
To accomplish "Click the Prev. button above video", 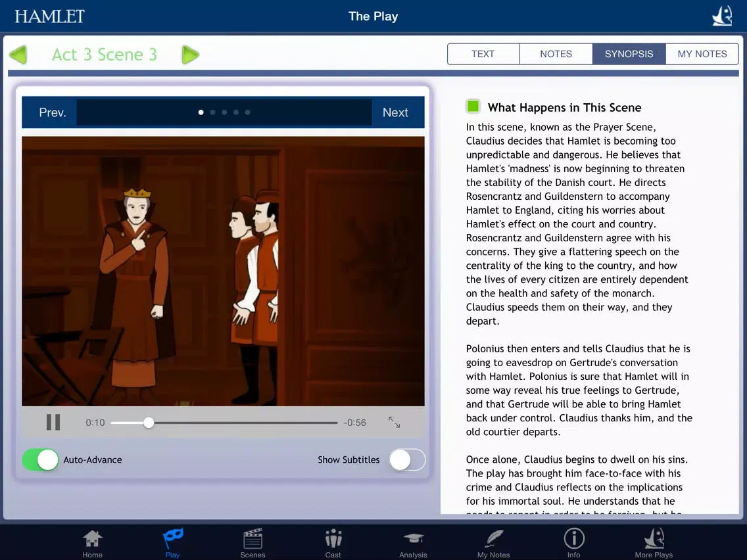I will (x=52, y=112).
